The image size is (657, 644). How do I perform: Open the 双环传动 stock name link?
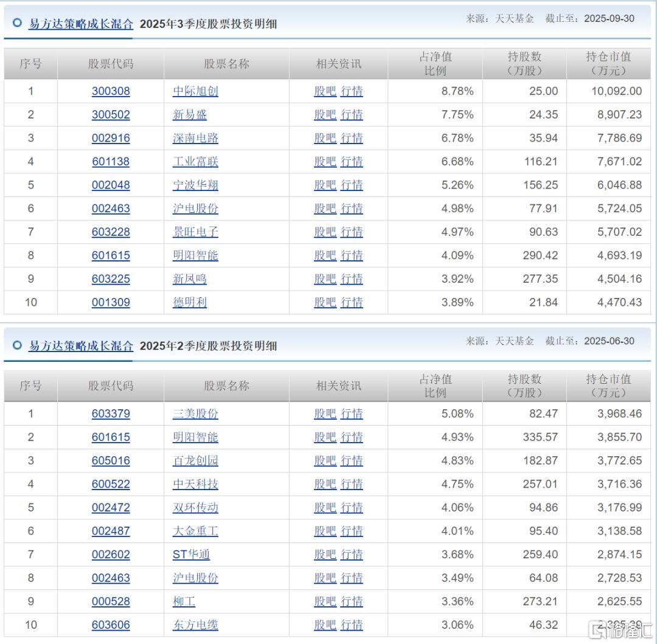point(195,508)
